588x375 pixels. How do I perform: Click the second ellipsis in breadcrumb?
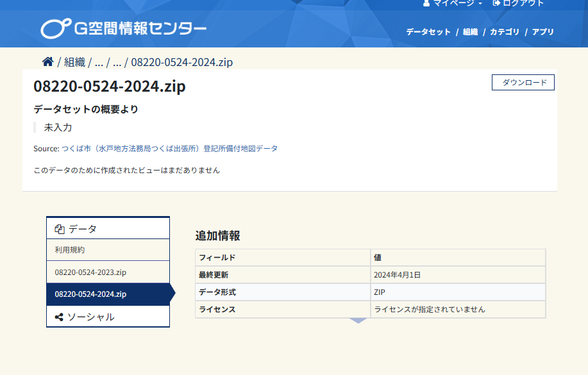pyautogui.click(x=117, y=62)
